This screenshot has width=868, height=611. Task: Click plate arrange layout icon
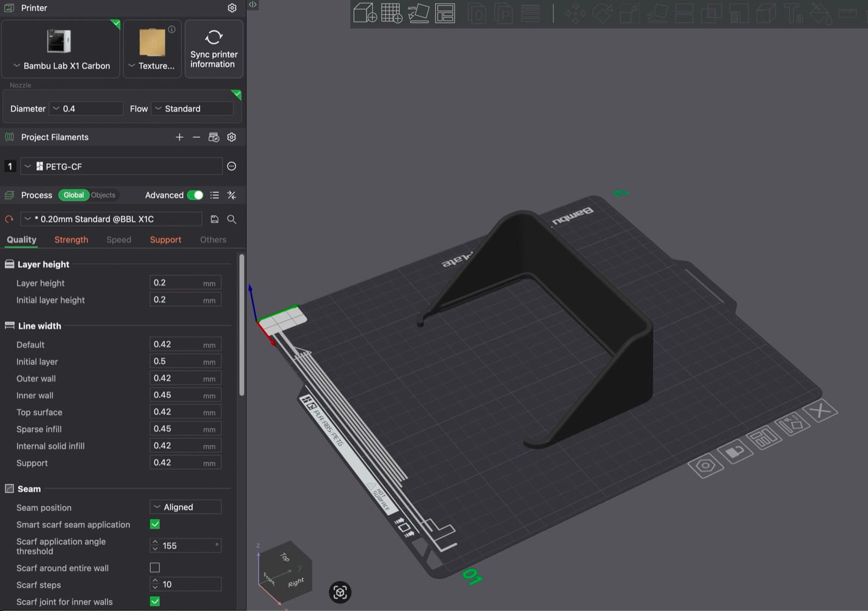point(764,438)
